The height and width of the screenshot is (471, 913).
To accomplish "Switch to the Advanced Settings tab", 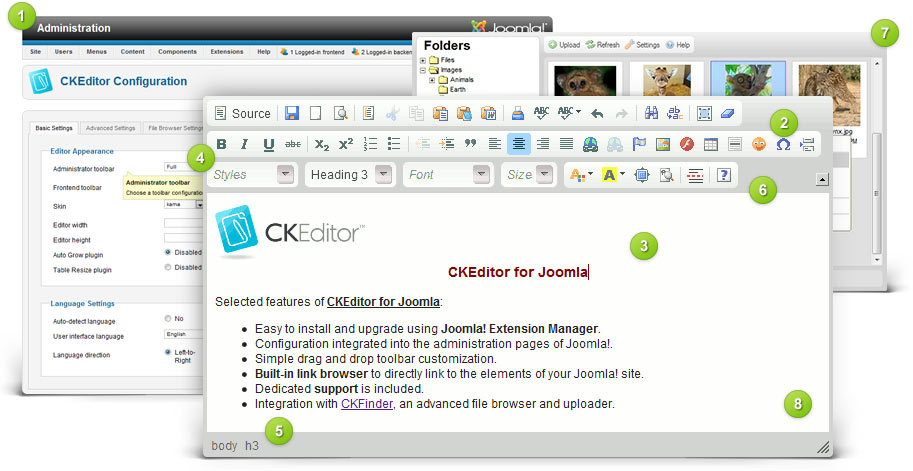I will pos(111,128).
